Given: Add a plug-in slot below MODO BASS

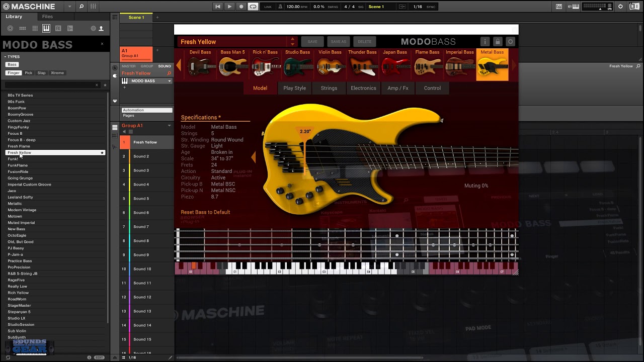Looking at the screenshot, I should click(x=124, y=87).
